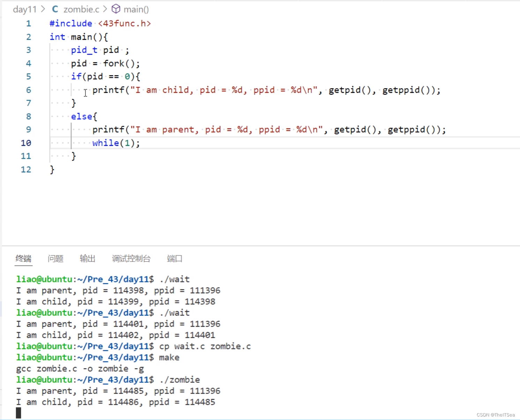The width and height of the screenshot is (520, 420).
Task: Open the day11 breadcrumb folder
Action: click(25, 9)
